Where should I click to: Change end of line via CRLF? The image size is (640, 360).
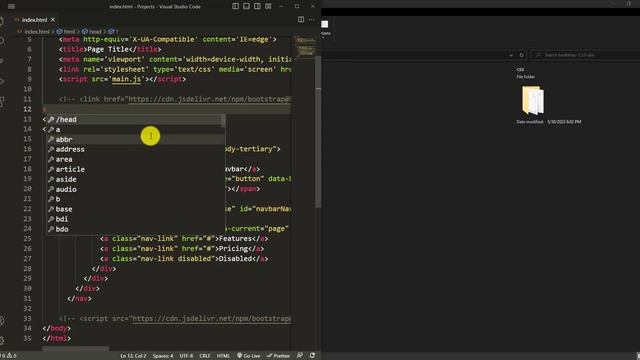point(204,356)
